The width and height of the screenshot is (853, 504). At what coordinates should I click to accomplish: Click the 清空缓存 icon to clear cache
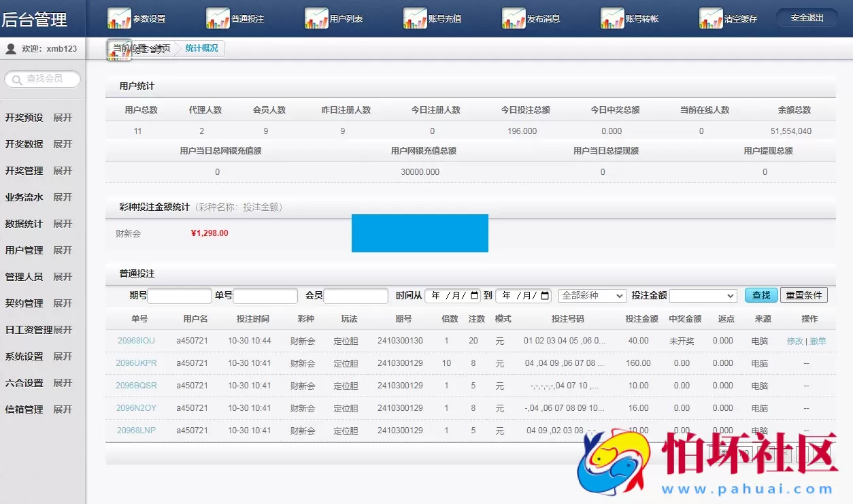[710, 17]
